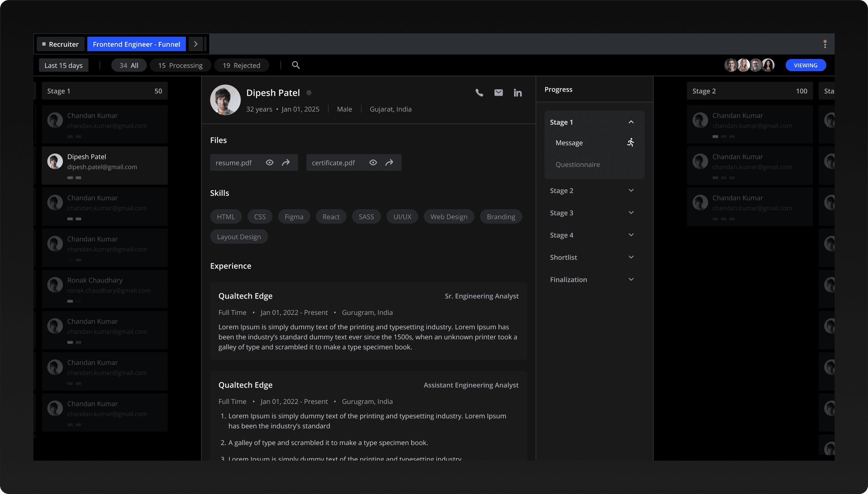This screenshot has width=868, height=494.
Task: Expand the Shortlist progress section
Action: coord(631,257)
